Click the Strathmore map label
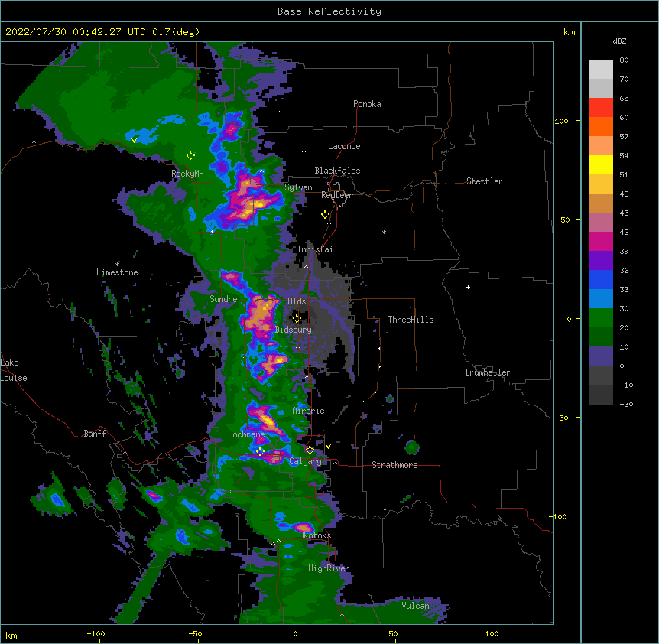659x644 pixels. coord(394,465)
